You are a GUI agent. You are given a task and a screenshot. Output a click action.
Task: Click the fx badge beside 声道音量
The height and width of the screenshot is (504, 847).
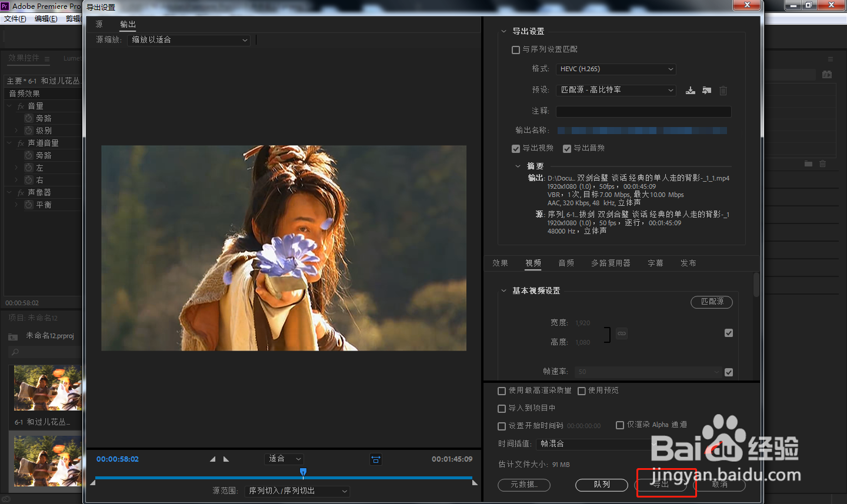coord(21,143)
